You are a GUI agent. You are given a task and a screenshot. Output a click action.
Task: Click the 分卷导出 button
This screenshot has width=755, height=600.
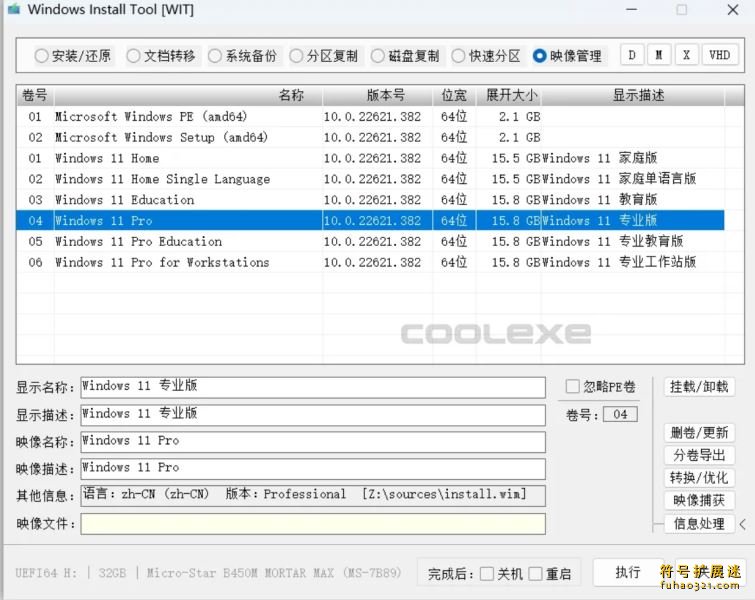pos(699,455)
